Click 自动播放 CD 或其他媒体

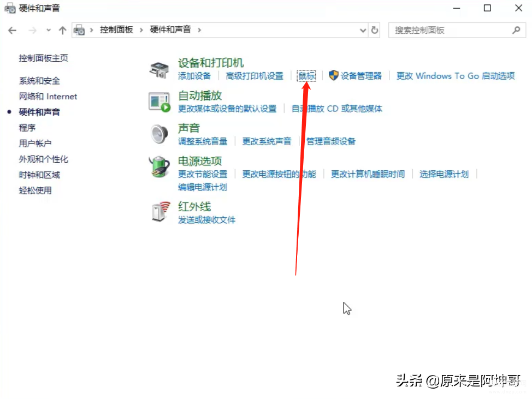[337, 109]
